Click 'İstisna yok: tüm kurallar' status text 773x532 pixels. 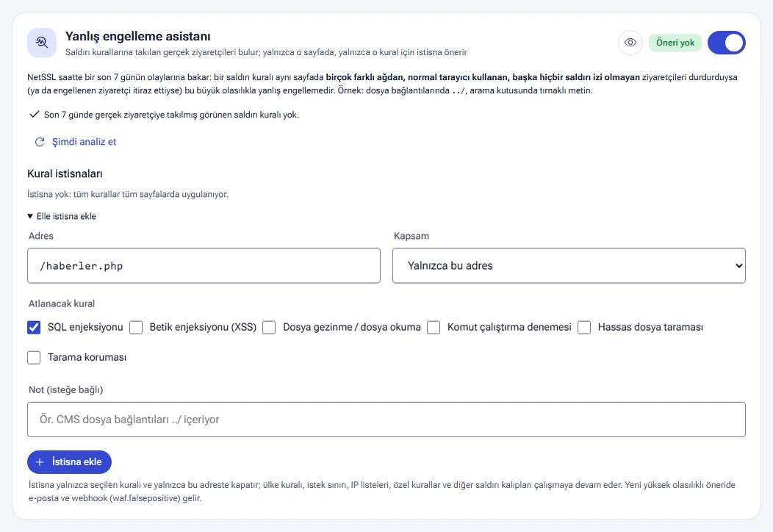(x=128, y=194)
